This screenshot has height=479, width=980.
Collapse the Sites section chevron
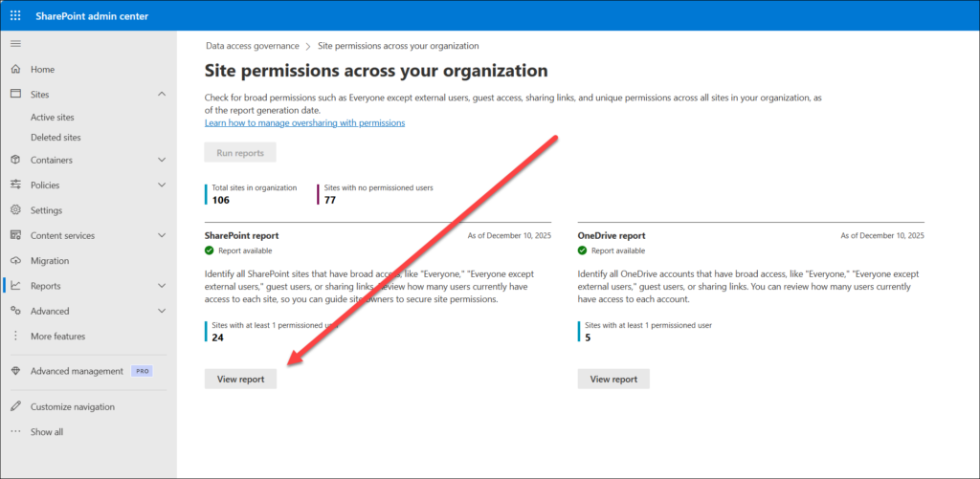(x=162, y=95)
